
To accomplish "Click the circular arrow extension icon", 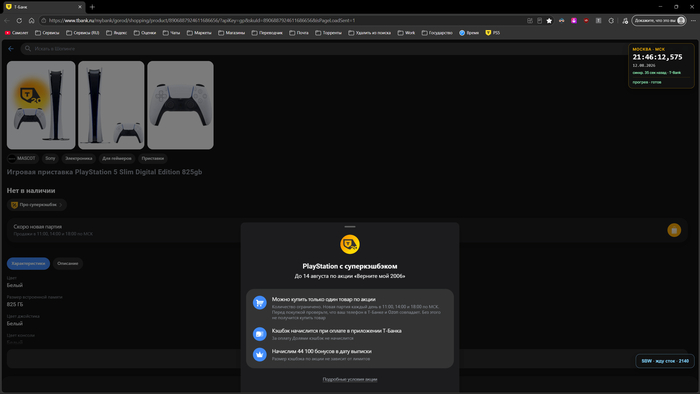I will [611, 21].
